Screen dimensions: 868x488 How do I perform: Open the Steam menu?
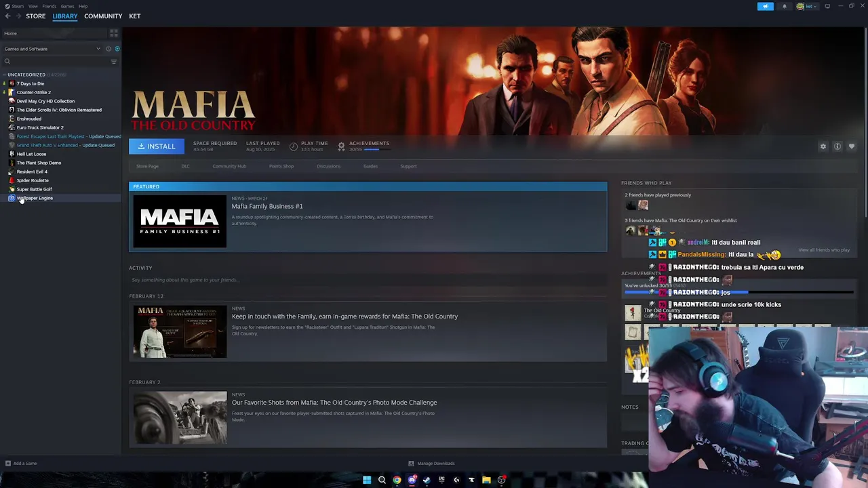(15, 6)
